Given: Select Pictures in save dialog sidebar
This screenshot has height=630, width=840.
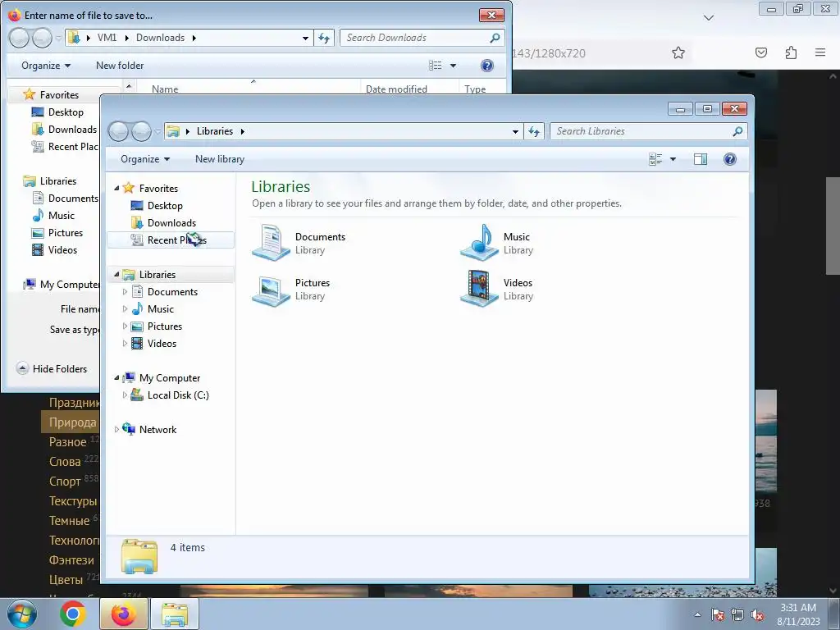Looking at the screenshot, I should tap(66, 232).
